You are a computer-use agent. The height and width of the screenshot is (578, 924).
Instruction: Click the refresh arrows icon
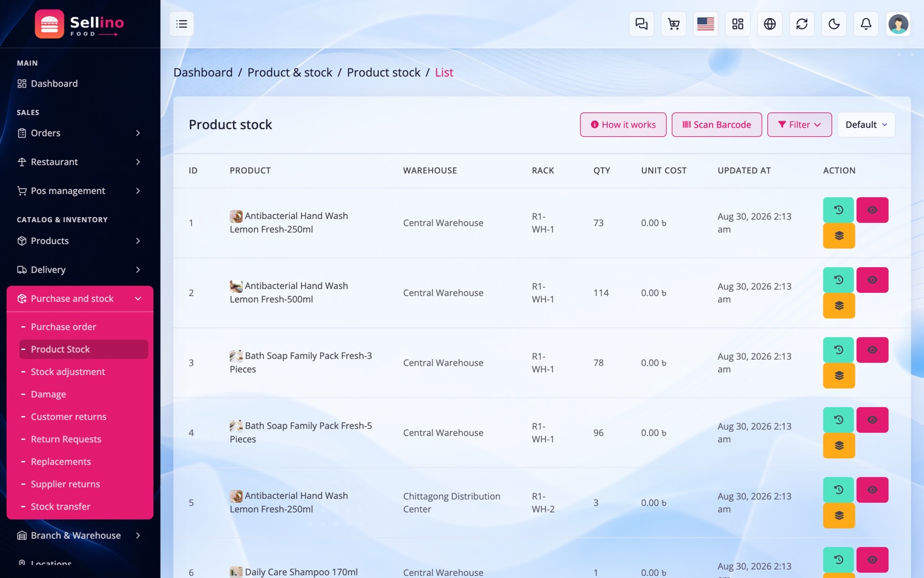(802, 24)
